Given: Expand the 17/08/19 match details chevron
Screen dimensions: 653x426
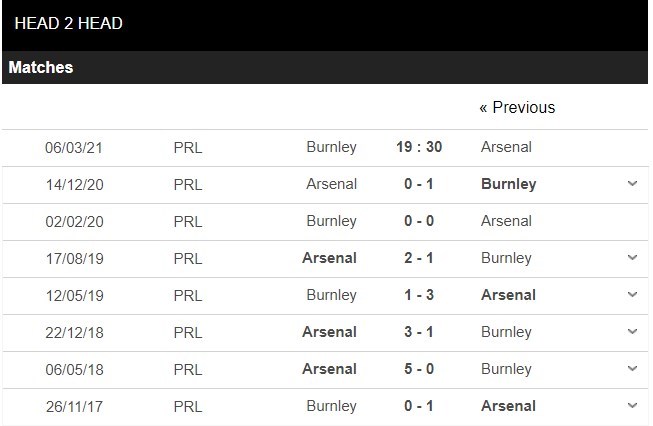Looking at the screenshot, I should point(632,258).
